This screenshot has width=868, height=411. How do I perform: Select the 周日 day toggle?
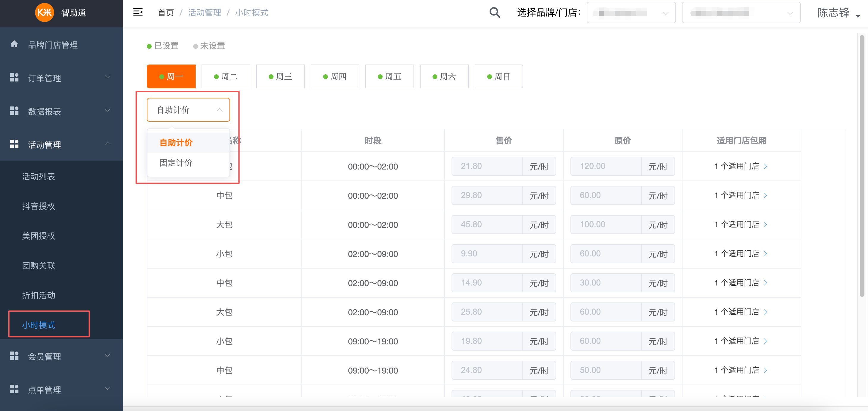coord(499,76)
